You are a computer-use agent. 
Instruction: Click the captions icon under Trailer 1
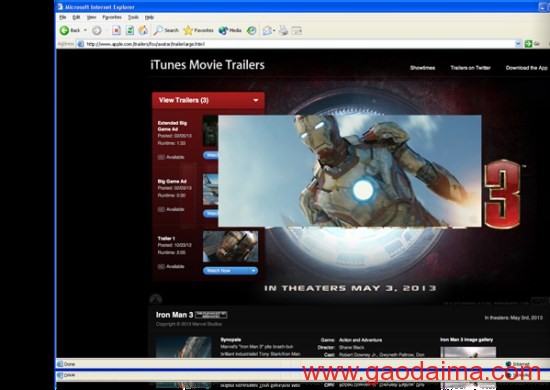pyautogui.click(x=161, y=267)
